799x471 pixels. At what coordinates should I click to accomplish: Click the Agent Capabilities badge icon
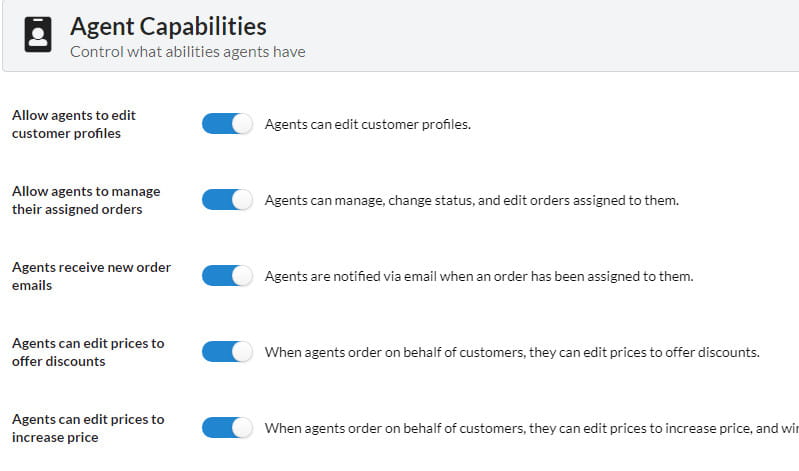(x=38, y=35)
